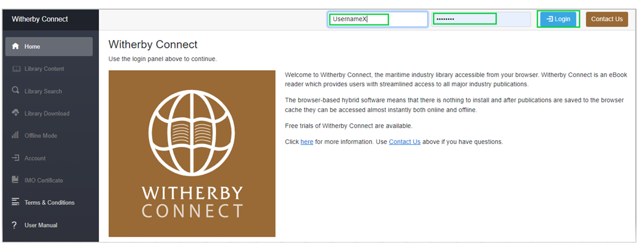Click the Witherby Connect globe logo image
This screenshot has width=644, height=248.
click(192, 154)
